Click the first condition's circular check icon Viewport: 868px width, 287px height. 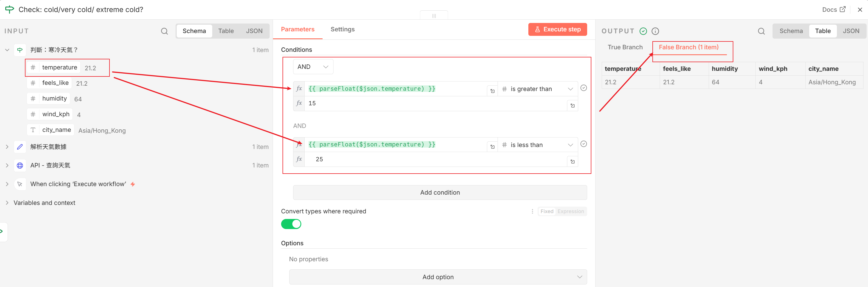coord(584,88)
